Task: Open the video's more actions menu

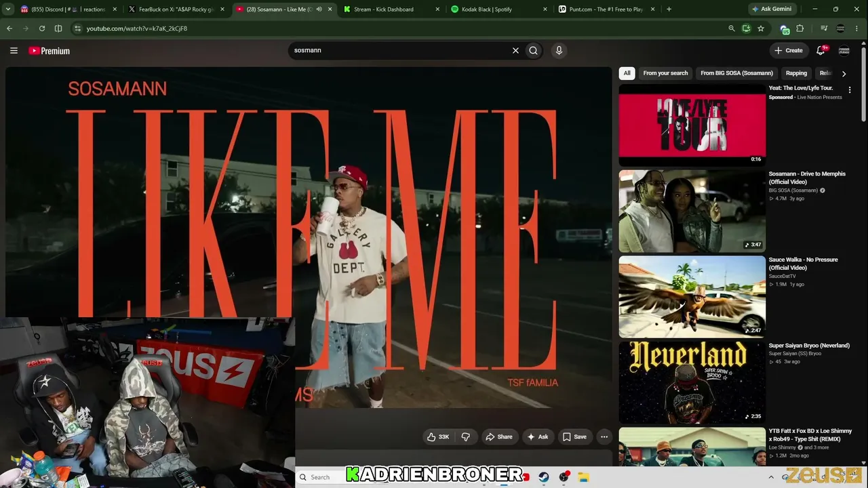Action: pos(604,437)
